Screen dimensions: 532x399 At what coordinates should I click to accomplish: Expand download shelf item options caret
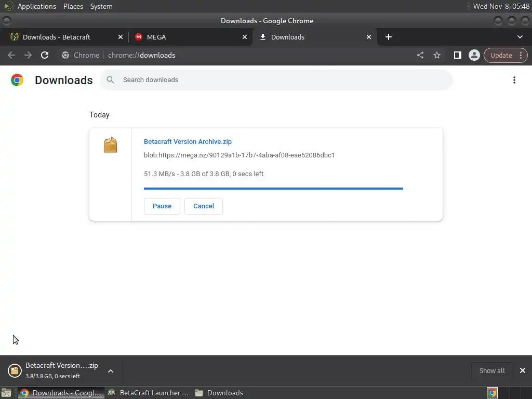[111, 371]
